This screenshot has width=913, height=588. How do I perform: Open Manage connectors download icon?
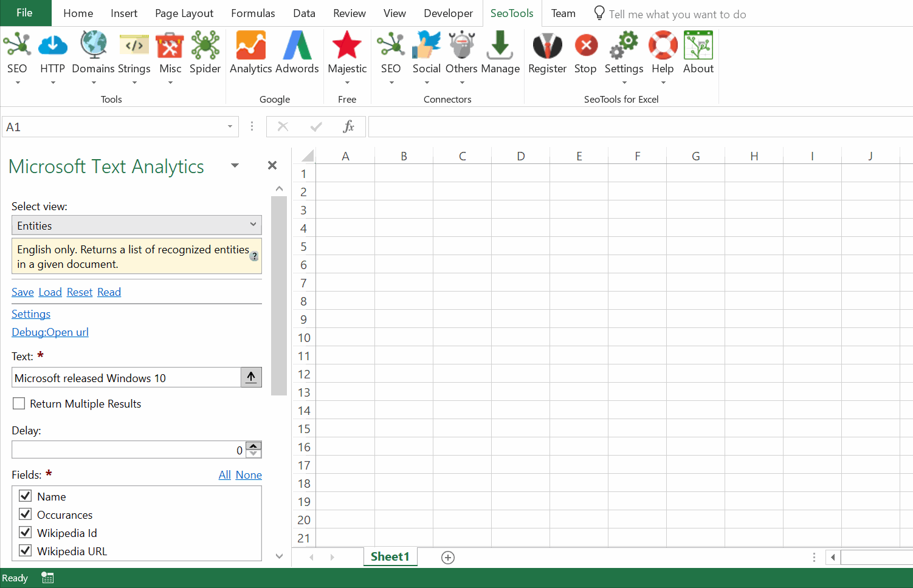pyautogui.click(x=500, y=45)
